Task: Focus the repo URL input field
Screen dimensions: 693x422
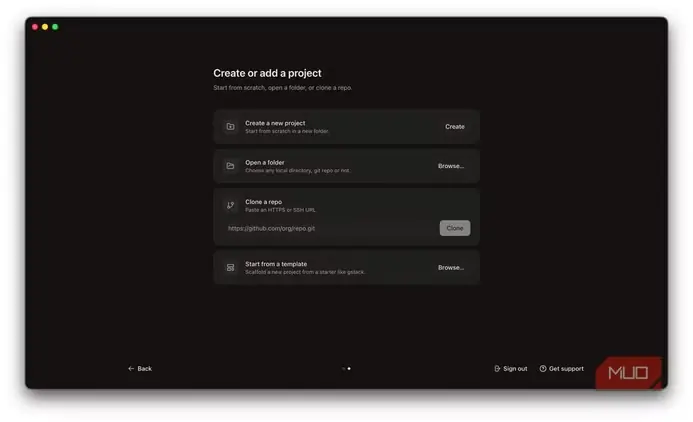Action: (329, 228)
